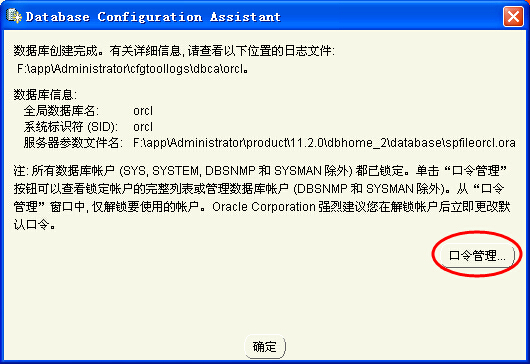The image size is (530, 364).
Task: Click the orcl value beside 系统标识符 (SID)
Action: point(143,127)
